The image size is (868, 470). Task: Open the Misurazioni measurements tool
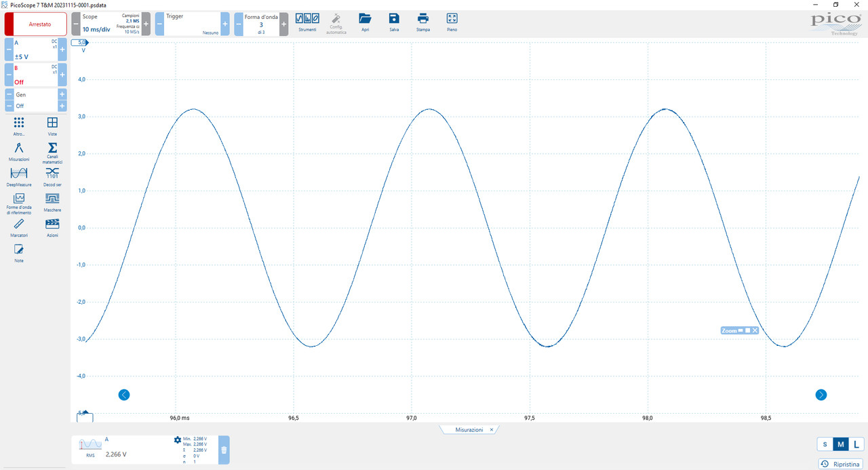tap(19, 151)
